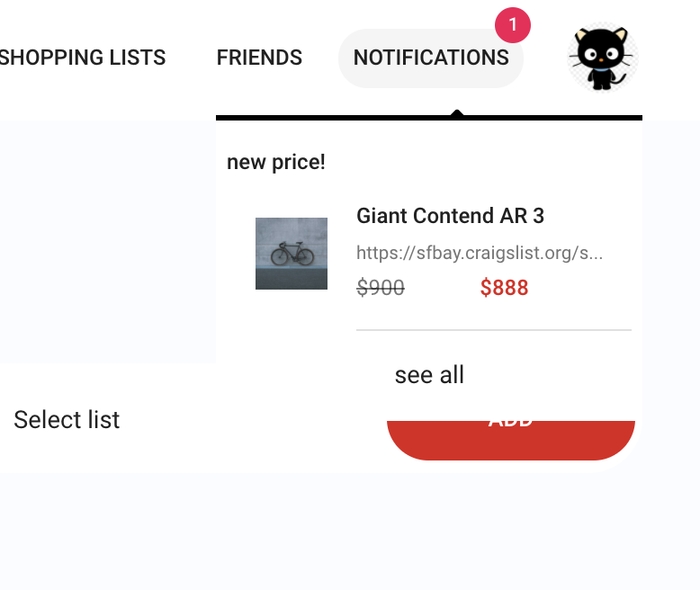Image resolution: width=700 pixels, height=590 pixels.
Task: Click the black top border of notification panel
Action: pyautogui.click(x=342, y=117)
